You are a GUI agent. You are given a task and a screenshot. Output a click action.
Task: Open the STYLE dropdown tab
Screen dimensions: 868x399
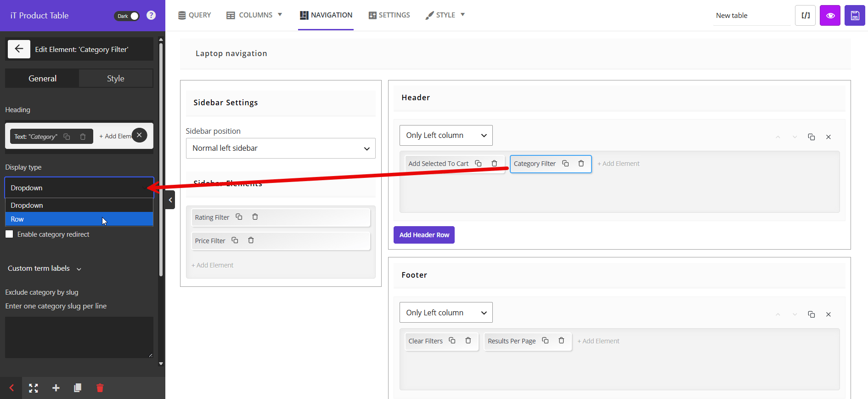[445, 15]
